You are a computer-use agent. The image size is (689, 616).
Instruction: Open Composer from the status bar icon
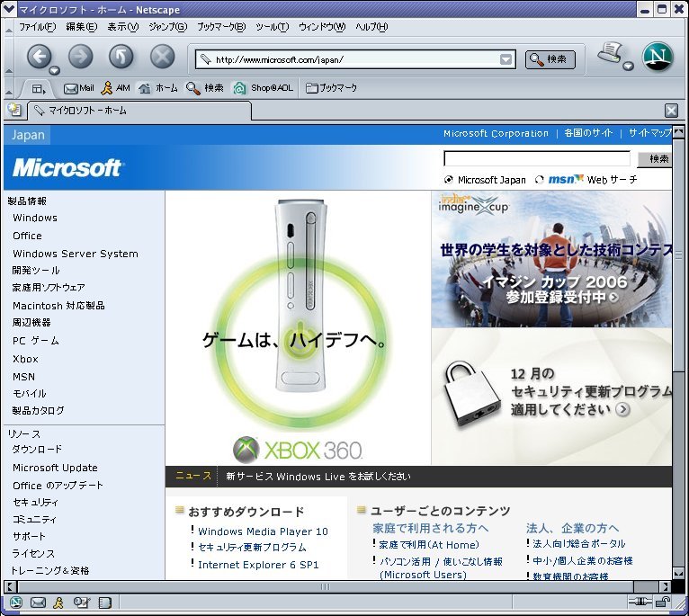click(x=81, y=603)
